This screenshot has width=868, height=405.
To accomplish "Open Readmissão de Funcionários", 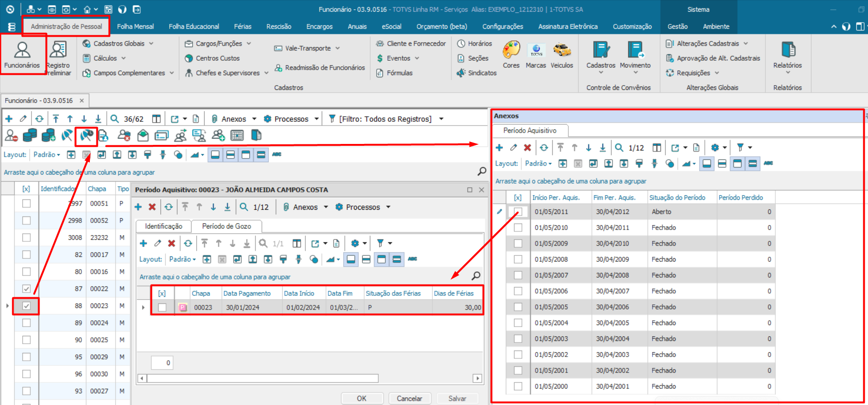I will tap(319, 68).
